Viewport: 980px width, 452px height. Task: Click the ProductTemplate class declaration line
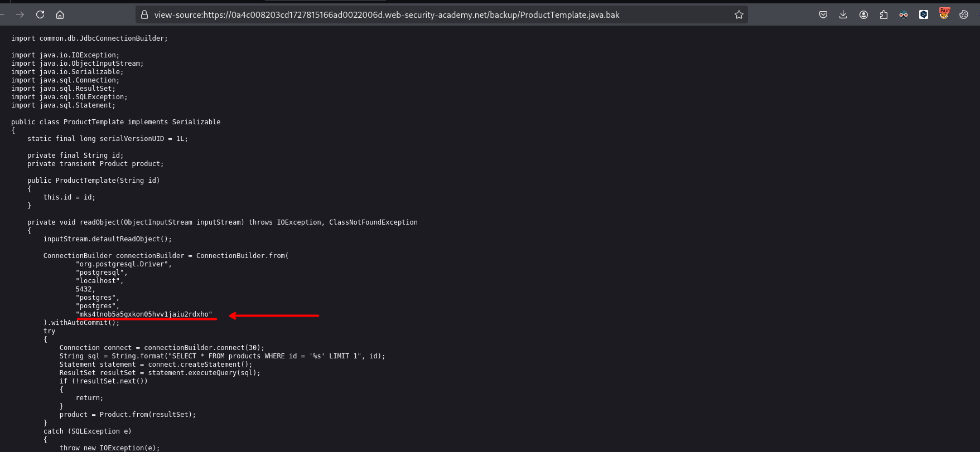coord(115,122)
